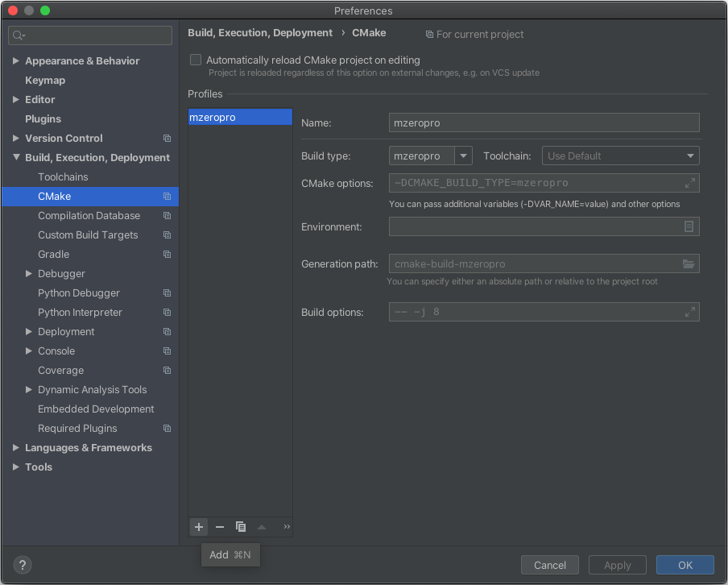The width and height of the screenshot is (728, 585).
Task: Copy the selected CMake profile
Action: (x=241, y=527)
